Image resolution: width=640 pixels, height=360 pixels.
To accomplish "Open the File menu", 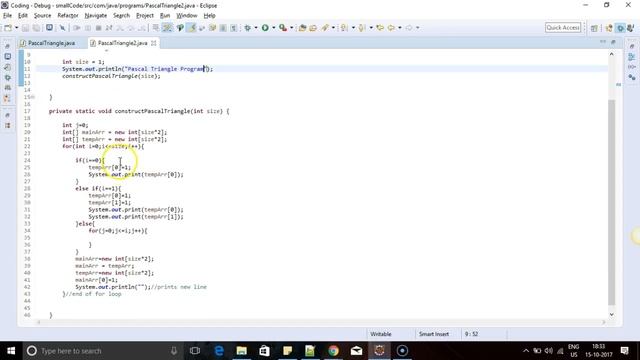I will coord(7,16).
